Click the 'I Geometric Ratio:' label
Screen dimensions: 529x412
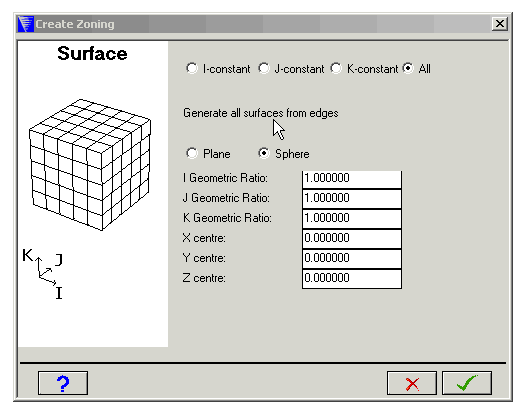[225, 178]
